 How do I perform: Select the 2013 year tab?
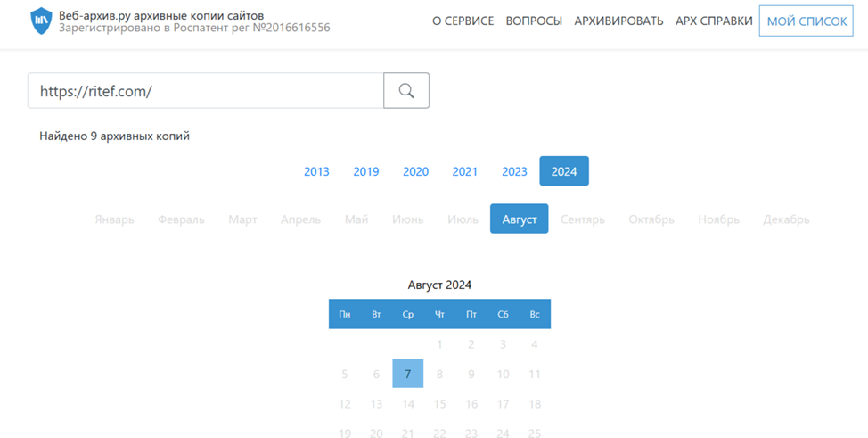click(x=316, y=171)
